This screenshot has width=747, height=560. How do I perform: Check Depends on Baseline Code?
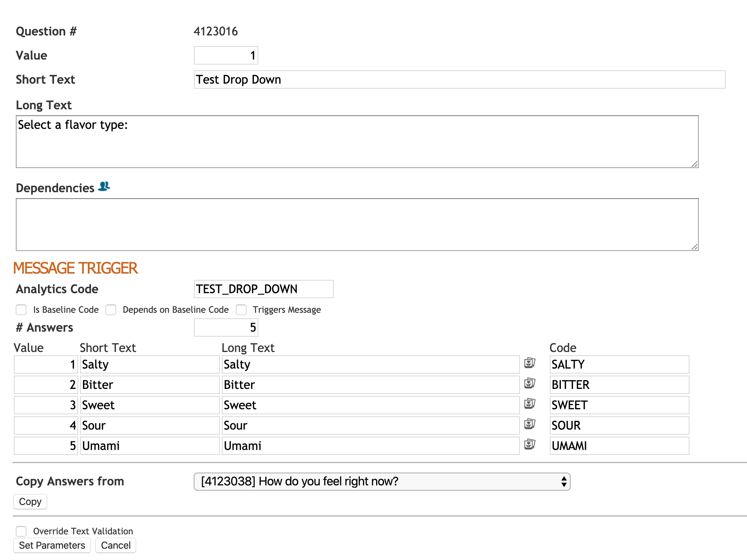tap(111, 310)
